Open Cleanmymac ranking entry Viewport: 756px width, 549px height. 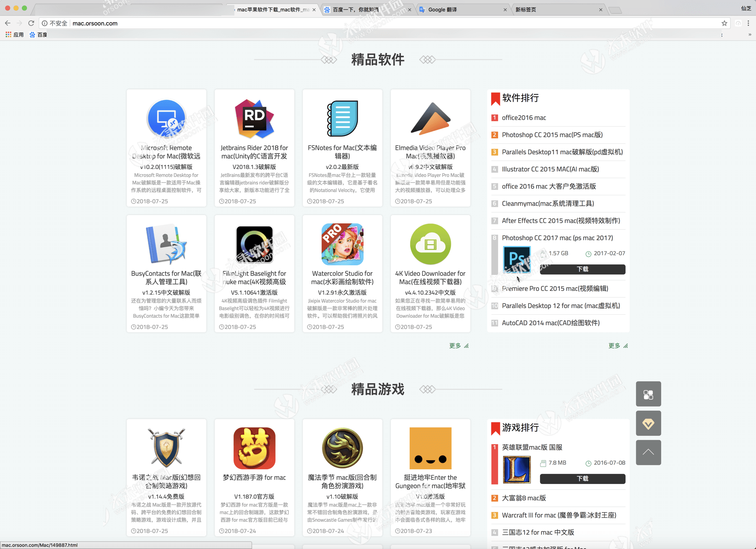(548, 204)
